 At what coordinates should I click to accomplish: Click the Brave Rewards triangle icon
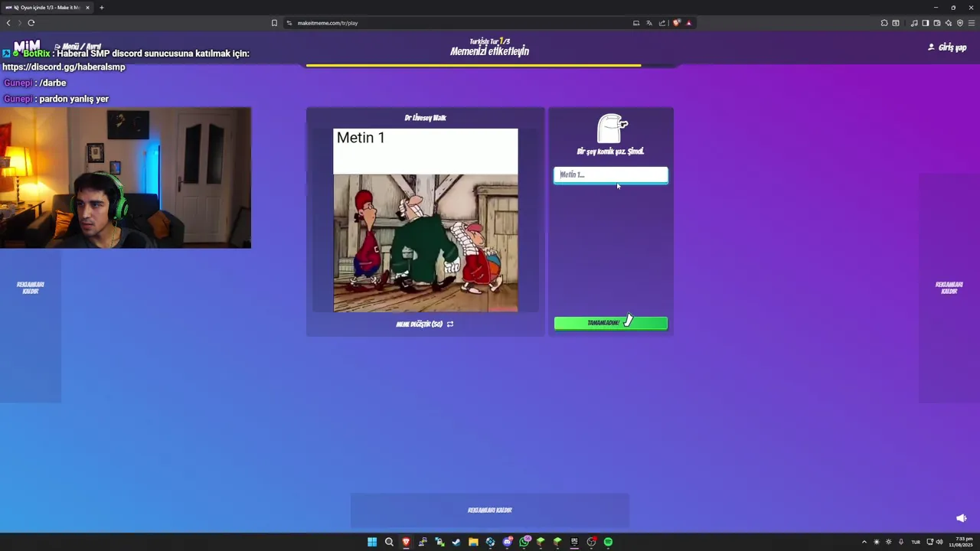click(688, 23)
